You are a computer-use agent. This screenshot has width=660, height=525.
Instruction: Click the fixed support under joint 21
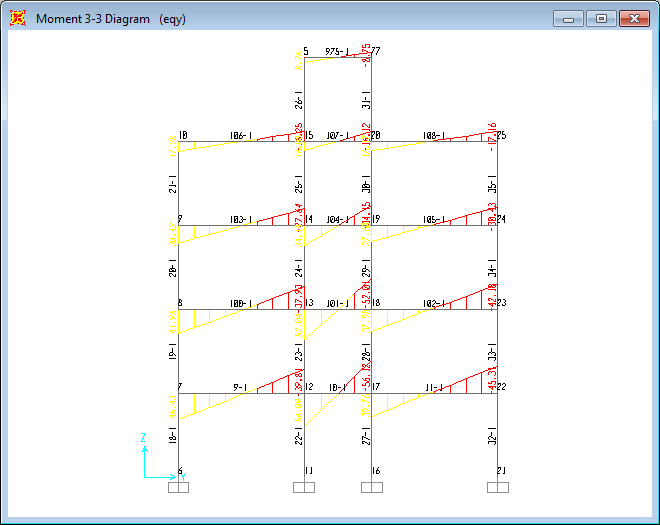point(498,487)
